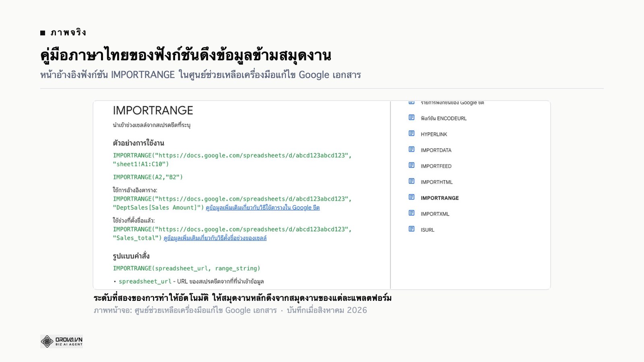
Task: Open the IMPORTXML help article
Action: coord(435,214)
